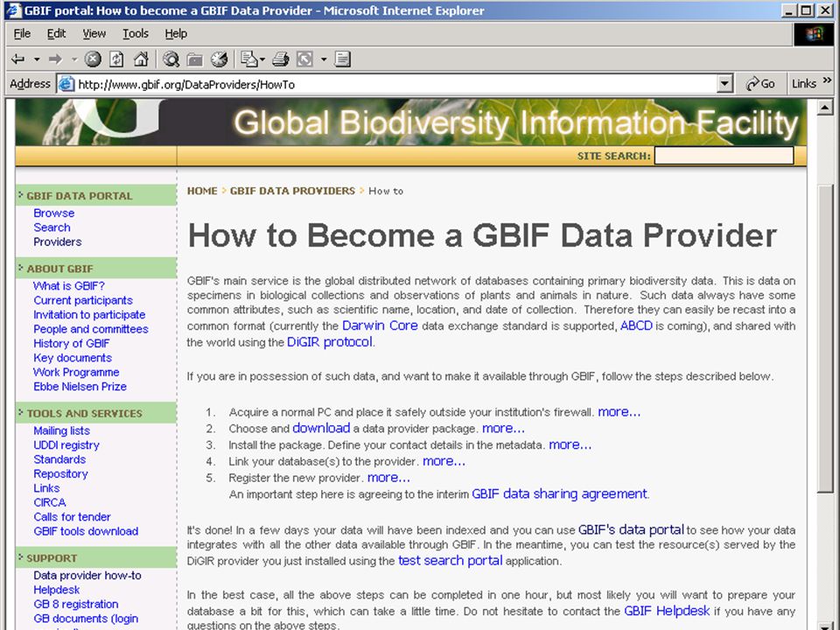Screen dimensions: 840x630
Task: Open Current participants sidebar link
Action: click(x=83, y=300)
